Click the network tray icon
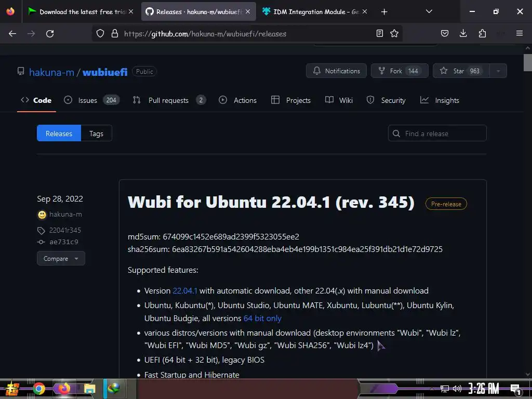The height and width of the screenshot is (399, 532). click(x=445, y=389)
